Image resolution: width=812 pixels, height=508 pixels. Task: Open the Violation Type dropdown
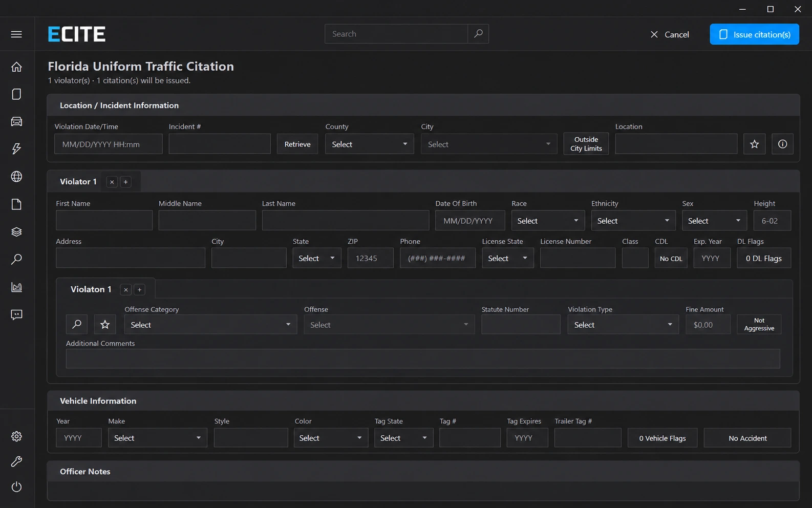623,325
